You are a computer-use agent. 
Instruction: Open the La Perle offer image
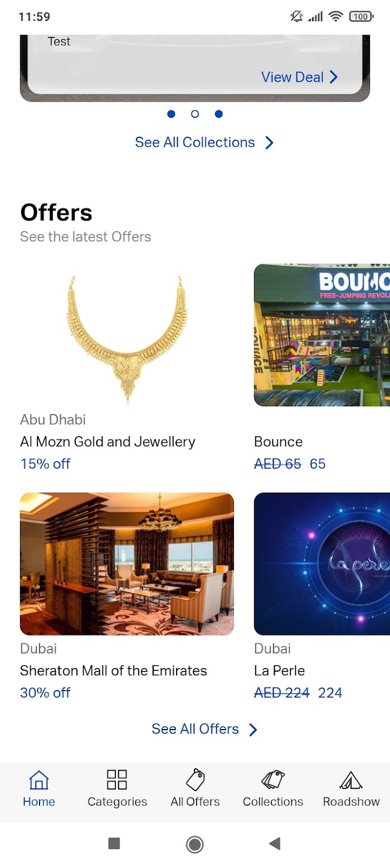coord(322,564)
